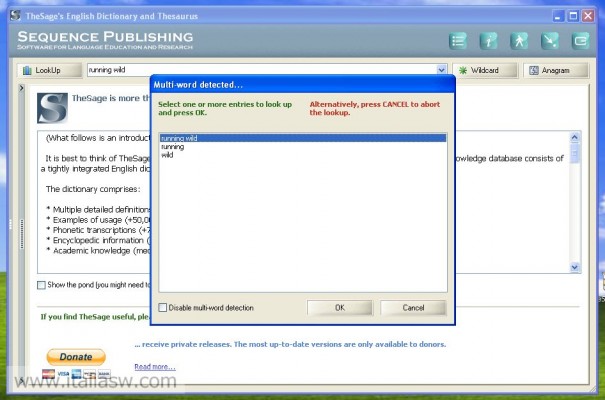Select 'running wild' entry in list
This screenshot has height=400, width=605.
(x=178, y=138)
